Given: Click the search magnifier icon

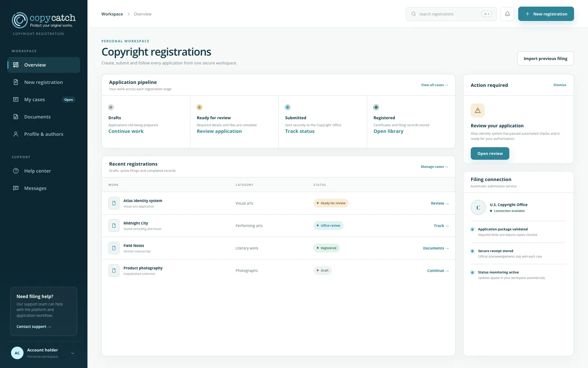Looking at the screenshot, I should click(x=413, y=14).
